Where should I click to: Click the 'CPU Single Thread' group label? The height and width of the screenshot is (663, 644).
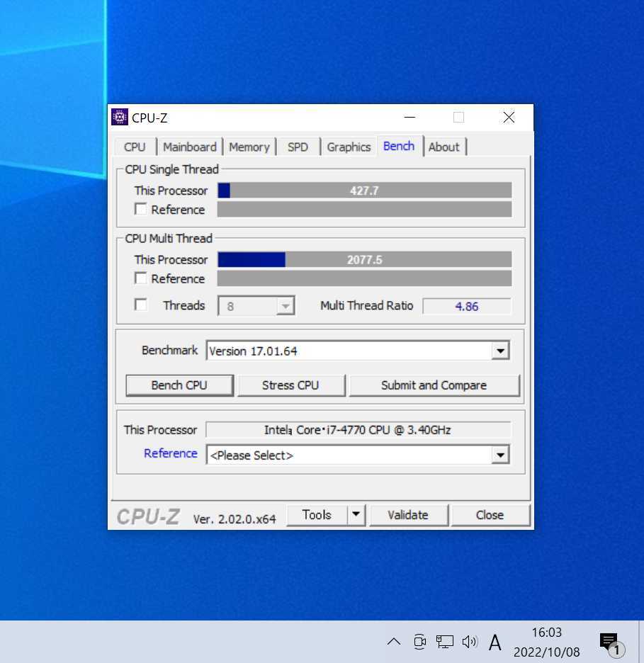tap(171, 169)
